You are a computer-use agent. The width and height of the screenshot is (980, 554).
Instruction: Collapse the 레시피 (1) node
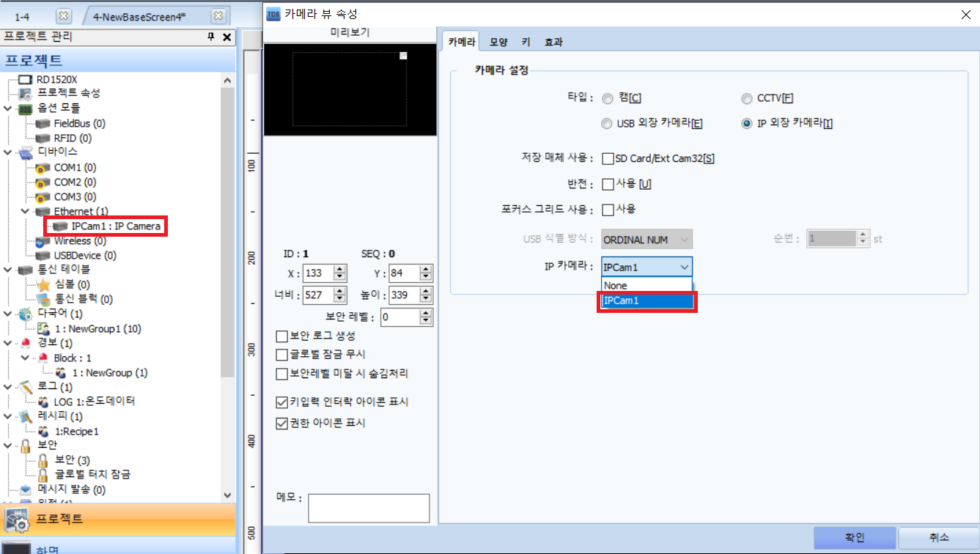pos(7,416)
